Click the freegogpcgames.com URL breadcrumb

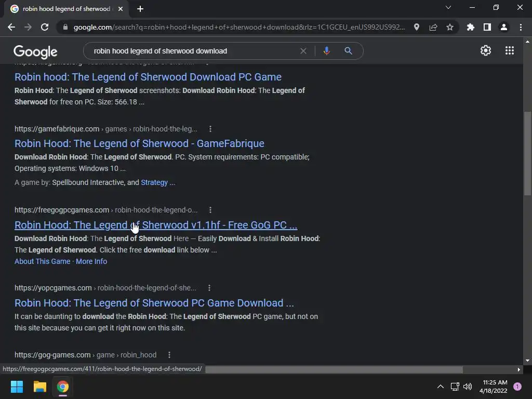106,210
